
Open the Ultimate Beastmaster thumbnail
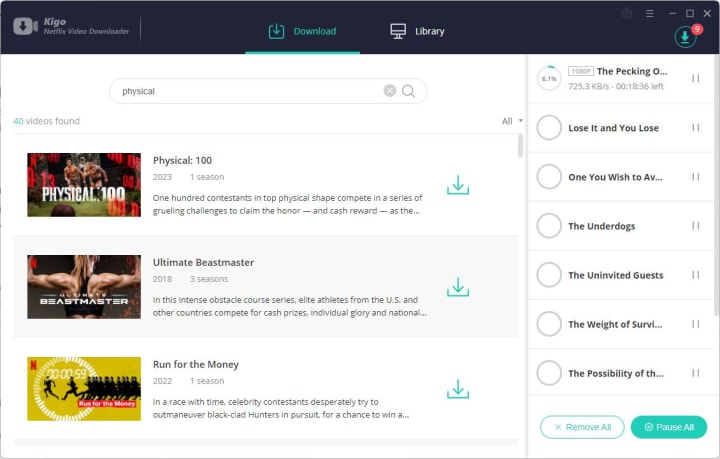[x=84, y=287]
